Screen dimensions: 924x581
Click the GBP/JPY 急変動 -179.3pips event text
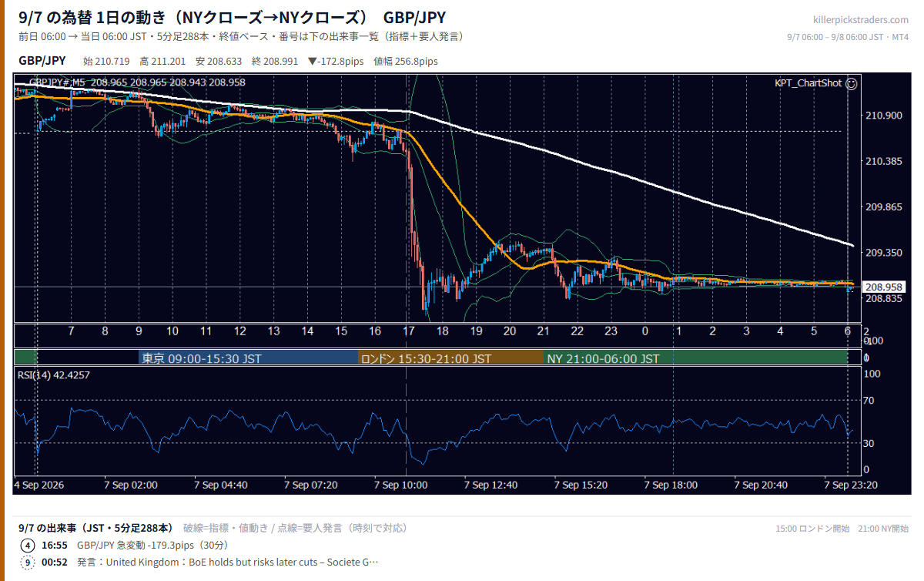point(152,545)
